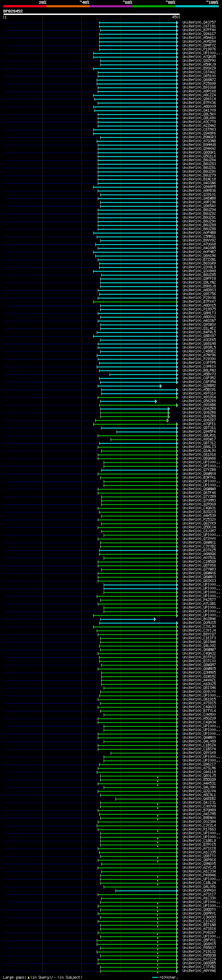Viewport: 222px width, 980px height.
Task: Click UniRef100_B9SKZ9 subject name
Action: click(199, 68)
